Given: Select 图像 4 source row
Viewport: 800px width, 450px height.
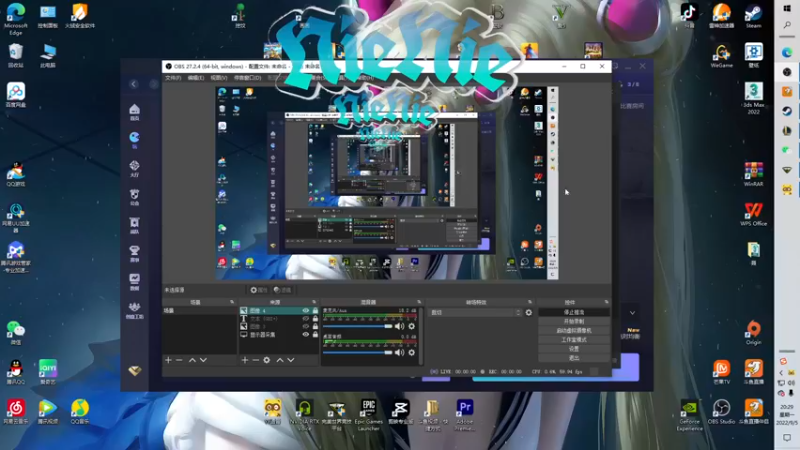Looking at the screenshot, I should (x=279, y=311).
